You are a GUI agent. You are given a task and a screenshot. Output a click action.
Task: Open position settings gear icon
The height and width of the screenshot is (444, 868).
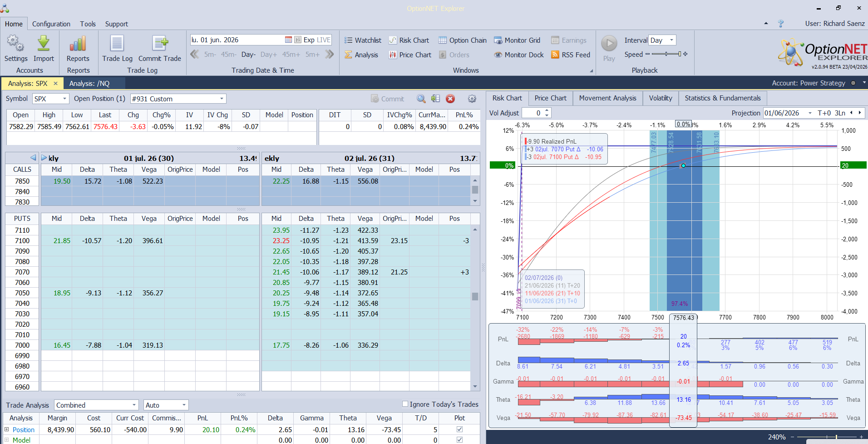click(472, 99)
